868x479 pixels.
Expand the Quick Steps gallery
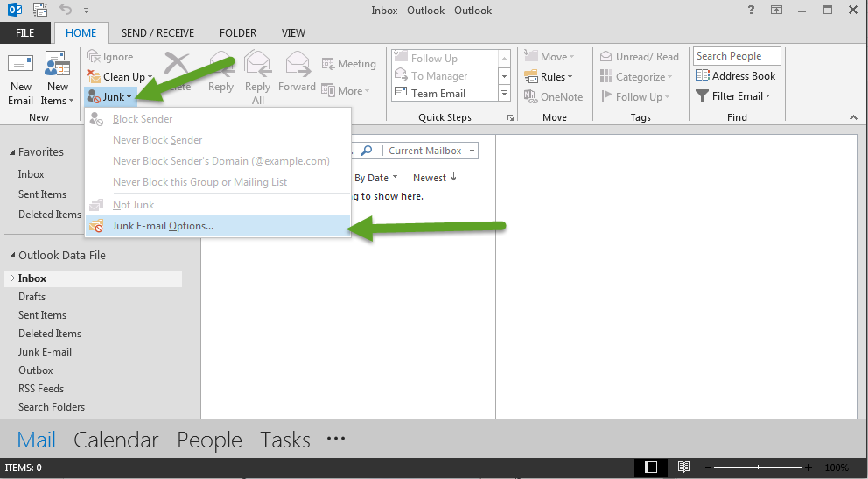[x=504, y=95]
